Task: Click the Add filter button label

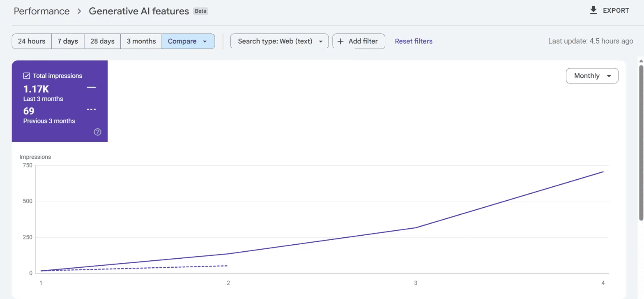Action: pos(363,41)
